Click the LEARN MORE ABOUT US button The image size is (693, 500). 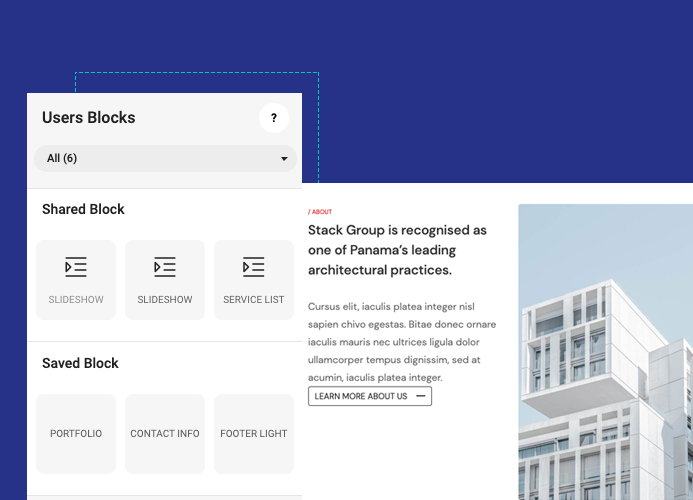point(370,396)
